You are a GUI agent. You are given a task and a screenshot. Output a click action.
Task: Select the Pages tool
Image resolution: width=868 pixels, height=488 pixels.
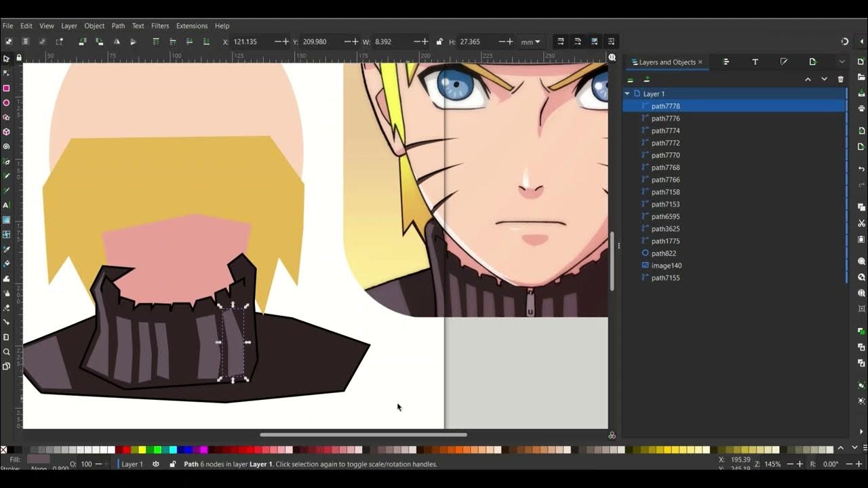[6, 366]
